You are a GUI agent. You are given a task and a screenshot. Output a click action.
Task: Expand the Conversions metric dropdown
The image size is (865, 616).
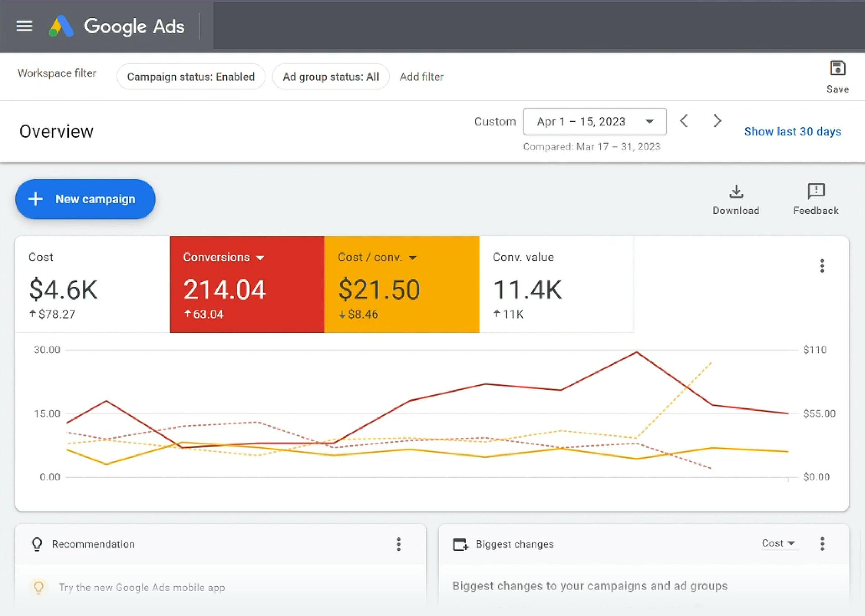pos(260,258)
